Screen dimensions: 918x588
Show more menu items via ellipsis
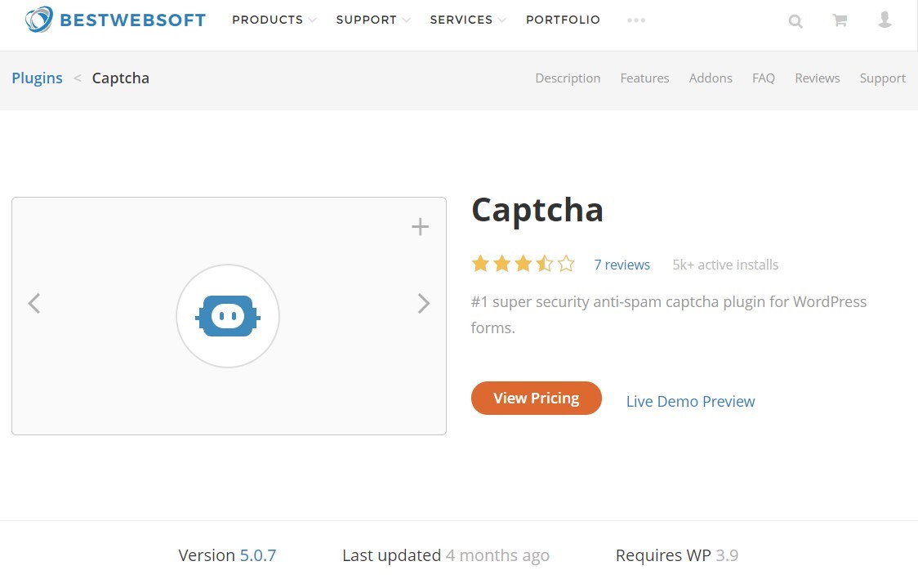coord(635,20)
